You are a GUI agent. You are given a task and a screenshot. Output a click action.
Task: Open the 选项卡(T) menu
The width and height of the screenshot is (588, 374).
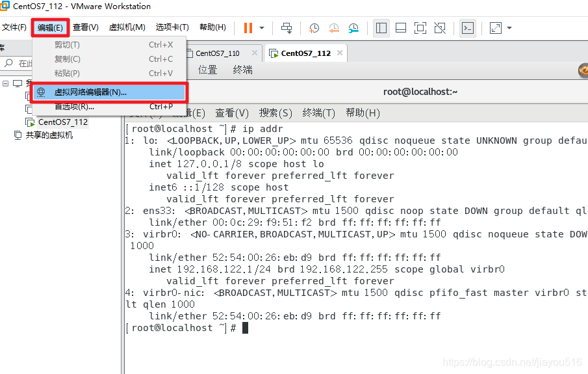(x=172, y=27)
